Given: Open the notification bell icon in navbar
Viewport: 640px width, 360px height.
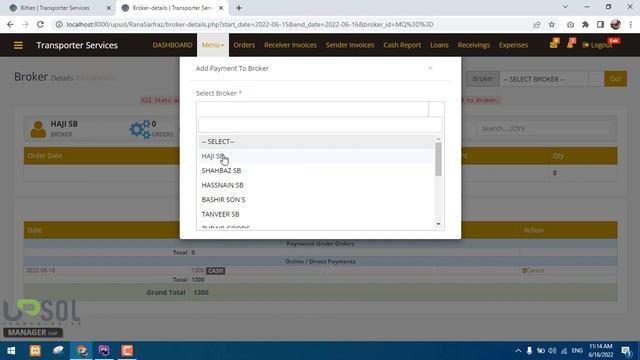Looking at the screenshot, I should [x=570, y=43].
